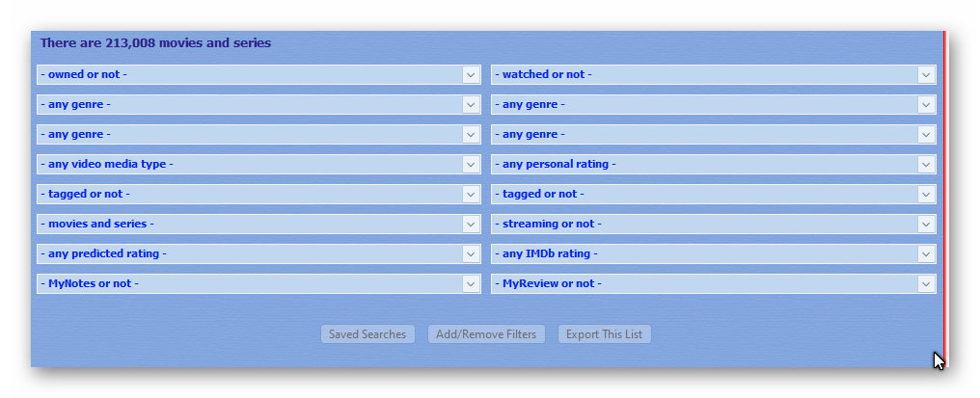The height and width of the screenshot is (398, 980).
Task: Click the Saved Searches button
Action: pyautogui.click(x=367, y=334)
